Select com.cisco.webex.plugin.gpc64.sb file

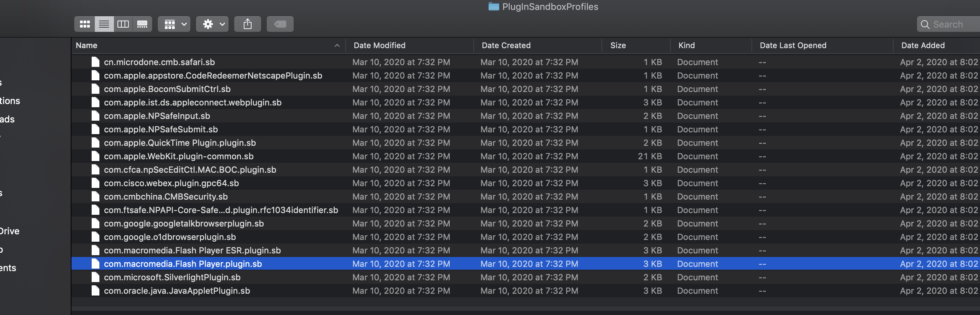[525, 183]
